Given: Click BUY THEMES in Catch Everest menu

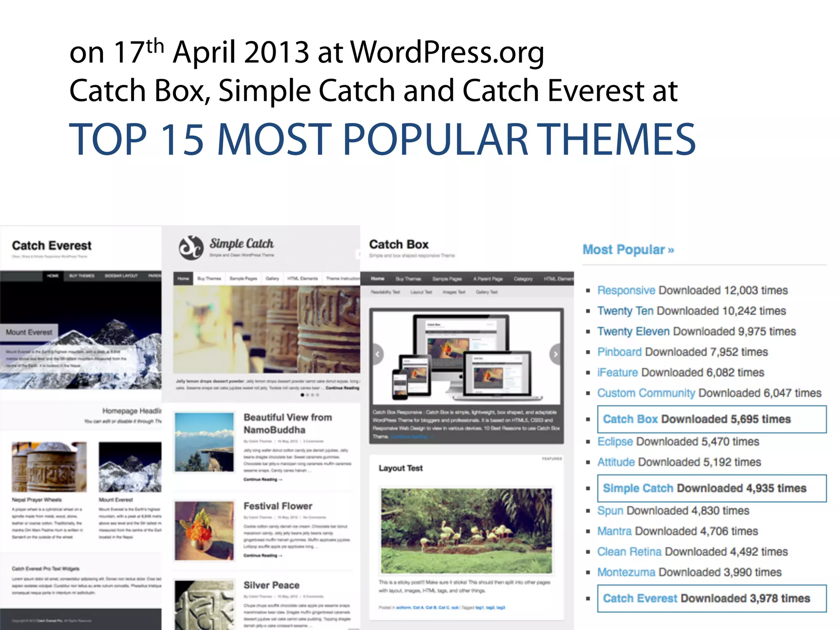Looking at the screenshot, I should click(82, 276).
